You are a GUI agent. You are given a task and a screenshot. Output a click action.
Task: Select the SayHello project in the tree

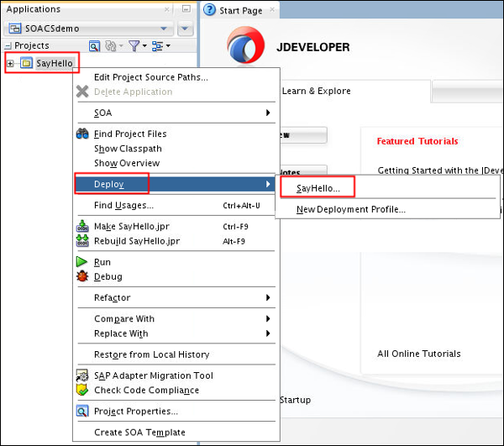point(55,63)
